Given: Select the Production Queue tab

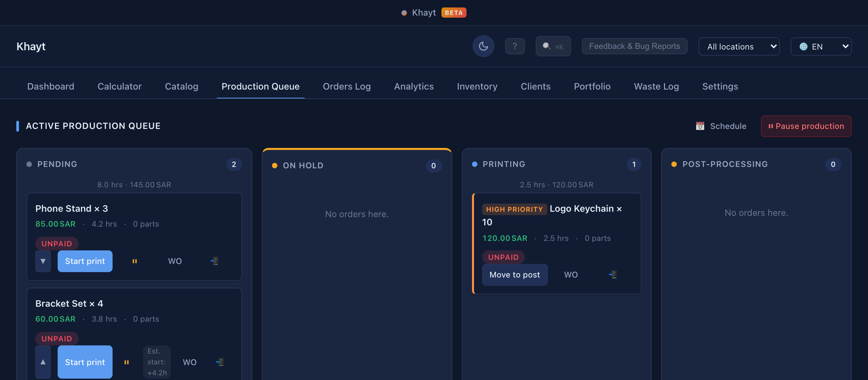Looking at the screenshot, I should 260,86.
